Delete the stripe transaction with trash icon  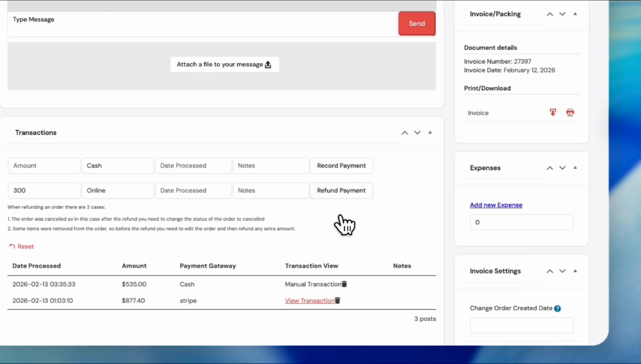[338, 300]
